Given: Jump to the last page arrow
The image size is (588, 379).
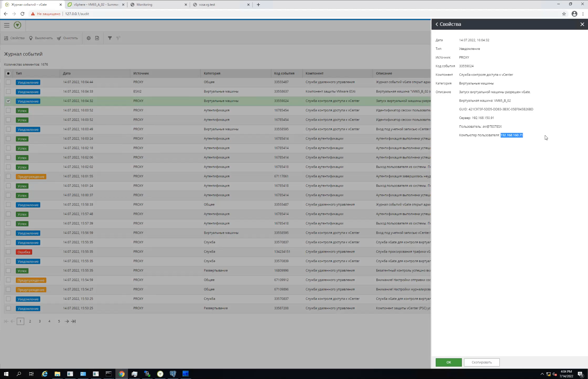Looking at the screenshot, I should (x=73, y=321).
